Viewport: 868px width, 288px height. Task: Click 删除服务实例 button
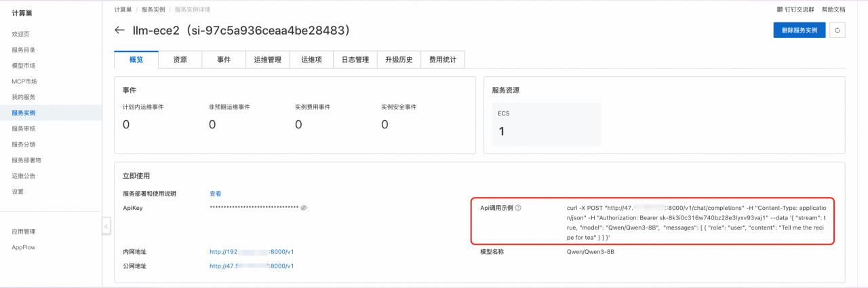point(800,30)
